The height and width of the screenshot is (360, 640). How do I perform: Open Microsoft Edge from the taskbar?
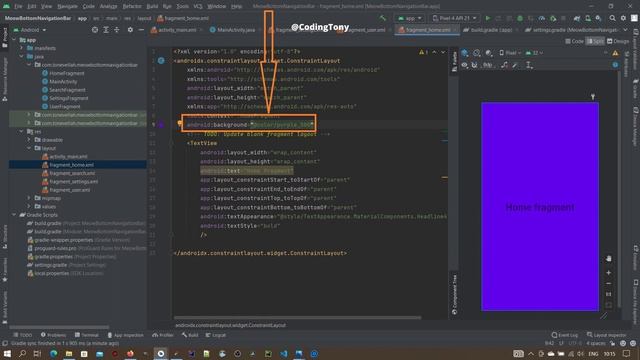(53, 353)
